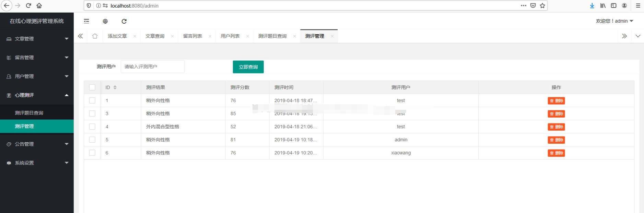The width and height of the screenshot is (644, 213).
Task: Collapse the 心理测评 sidebar menu
Action: tap(37, 95)
